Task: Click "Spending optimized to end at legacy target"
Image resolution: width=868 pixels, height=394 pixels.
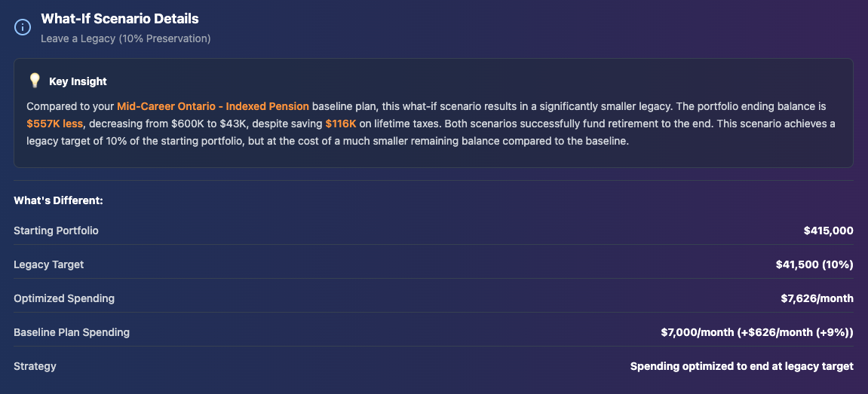Action: (741, 366)
